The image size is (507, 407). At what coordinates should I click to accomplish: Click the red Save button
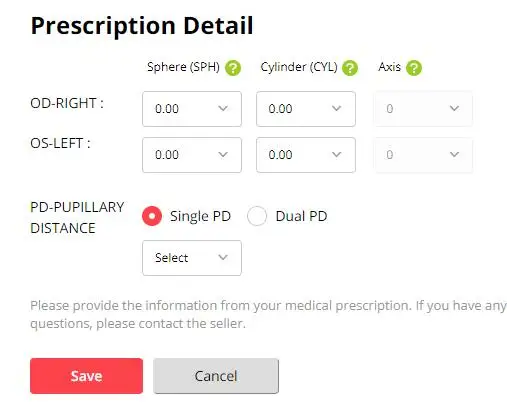86,376
